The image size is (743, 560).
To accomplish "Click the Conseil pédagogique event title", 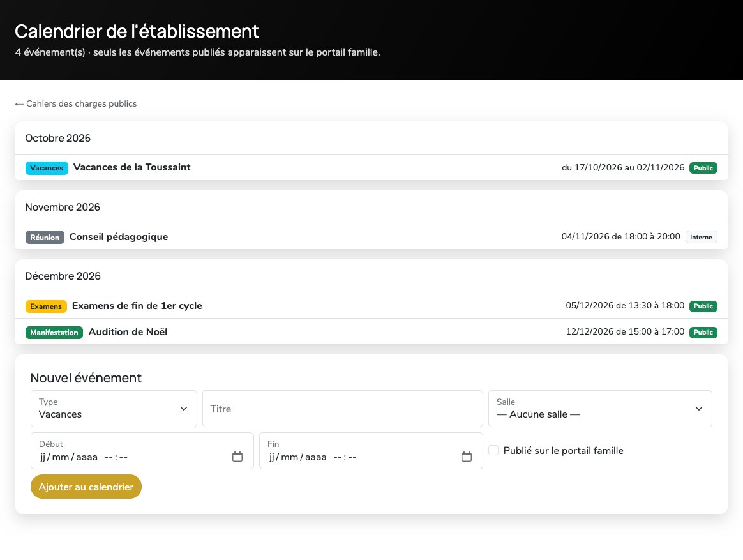I will tap(119, 237).
